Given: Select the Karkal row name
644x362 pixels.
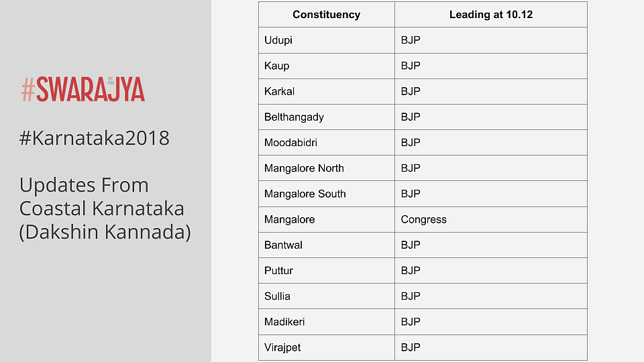Looking at the screenshot, I should [279, 91].
